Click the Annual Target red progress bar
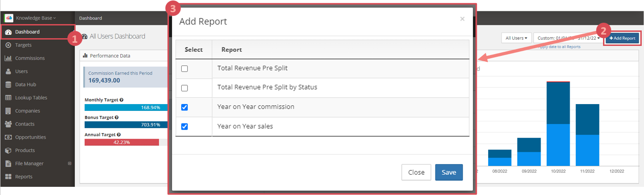Screen dimensions: 644x195 click(x=122, y=142)
